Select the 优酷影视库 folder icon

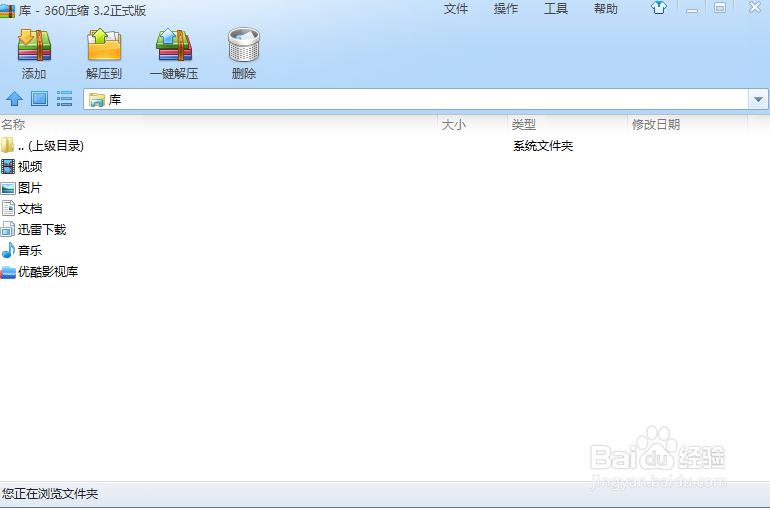click(8, 272)
